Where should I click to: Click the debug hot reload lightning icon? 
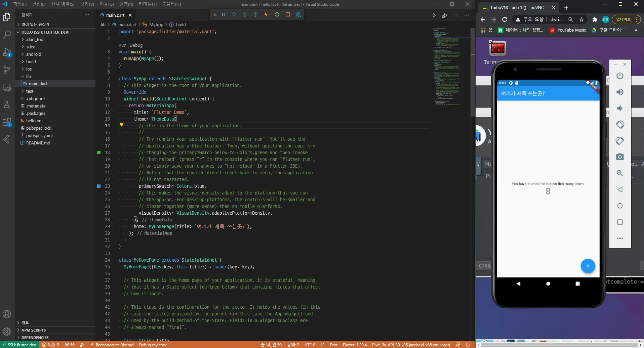tap(266, 15)
